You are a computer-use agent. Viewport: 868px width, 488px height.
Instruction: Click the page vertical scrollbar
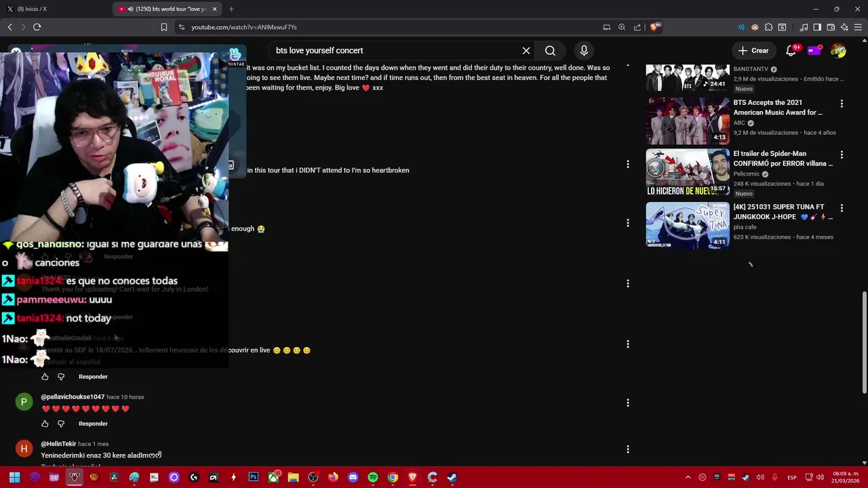864,342
